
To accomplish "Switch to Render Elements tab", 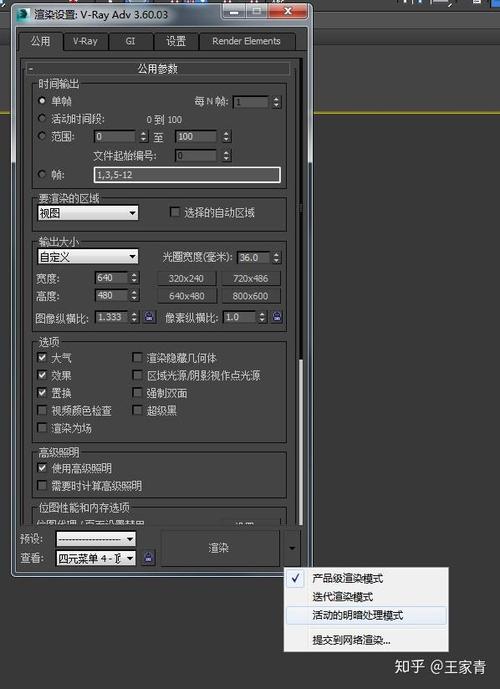I will [246, 42].
